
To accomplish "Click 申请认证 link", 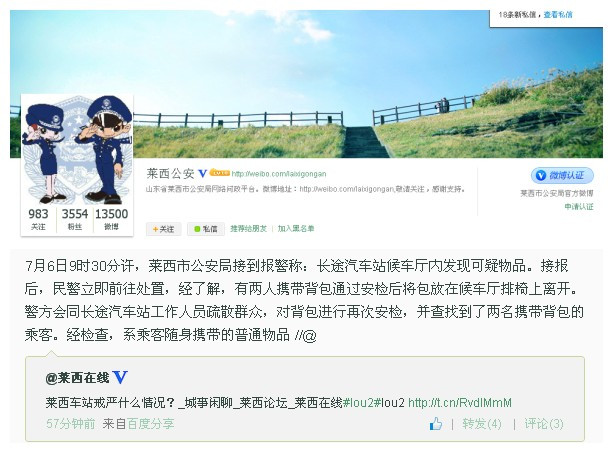I will click(579, 206).
